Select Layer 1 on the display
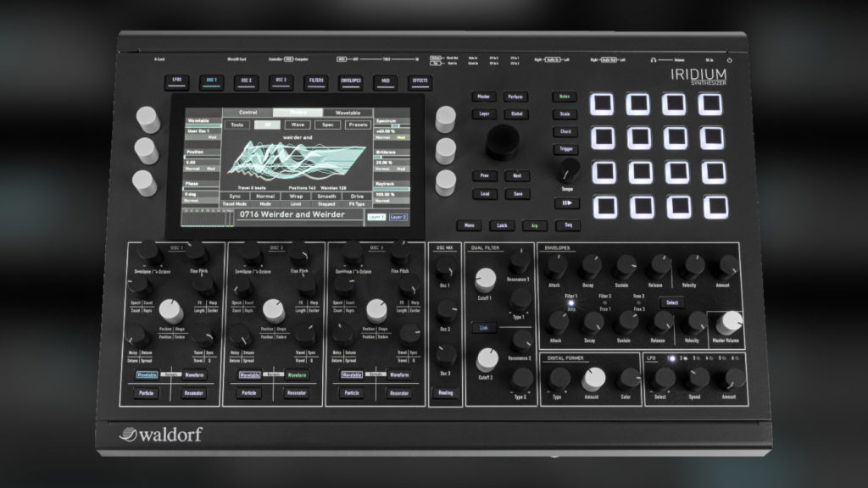Screen dimensions: 868x488 click(376, 217)
